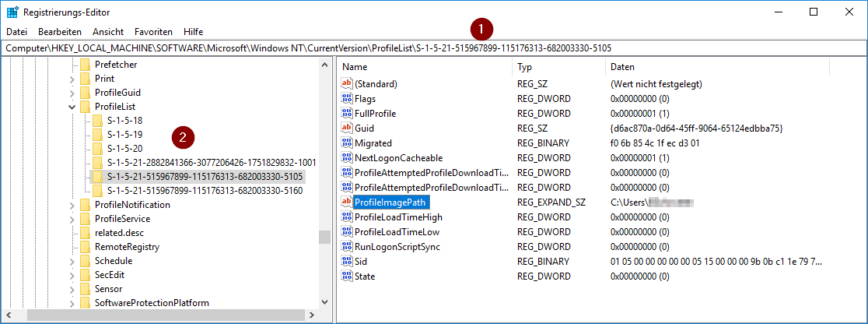Click the Registry Editor app icon in title bar
This screenshot has width=868, height=324.
[12, 12]
